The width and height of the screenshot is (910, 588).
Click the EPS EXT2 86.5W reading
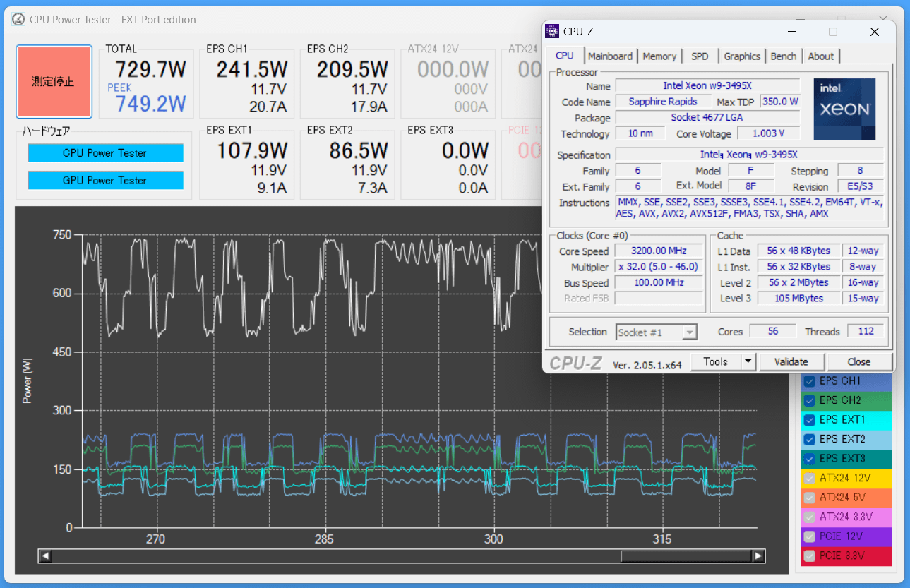click(359, 150)
